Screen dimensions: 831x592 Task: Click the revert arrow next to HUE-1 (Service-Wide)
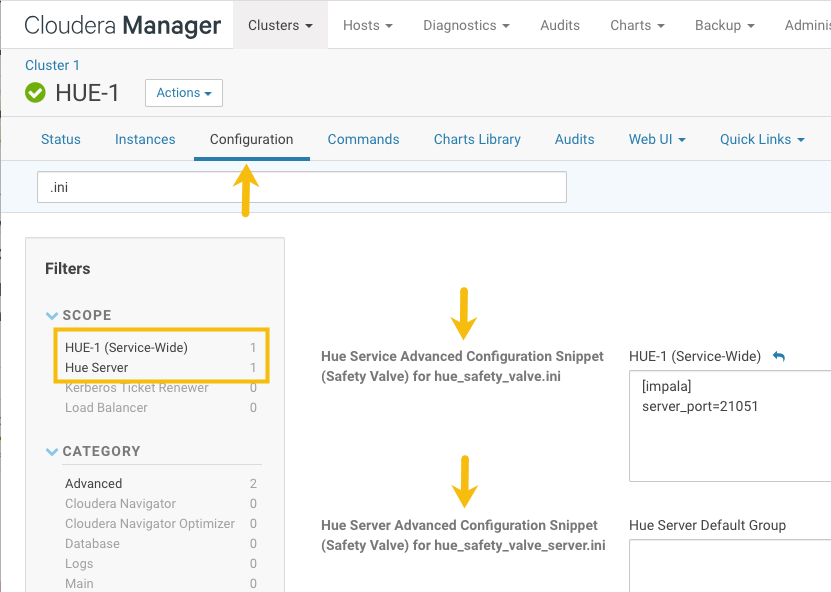[779, 357]
